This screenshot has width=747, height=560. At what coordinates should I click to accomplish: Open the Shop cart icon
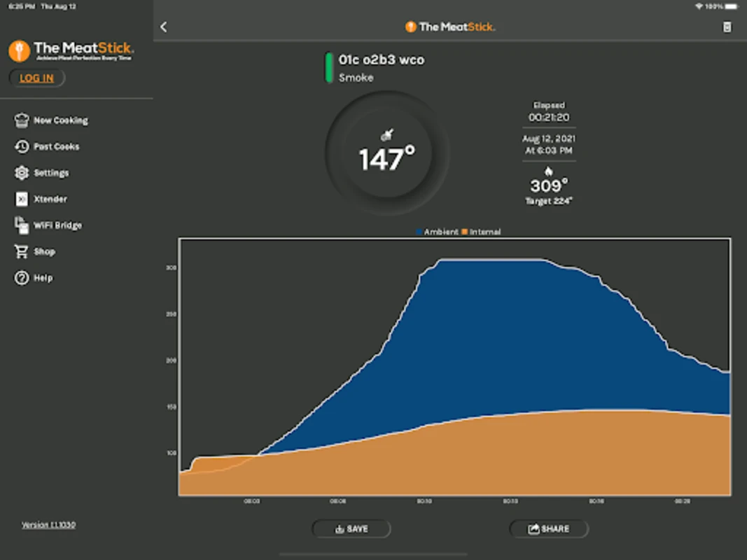(x=22, y=251)
